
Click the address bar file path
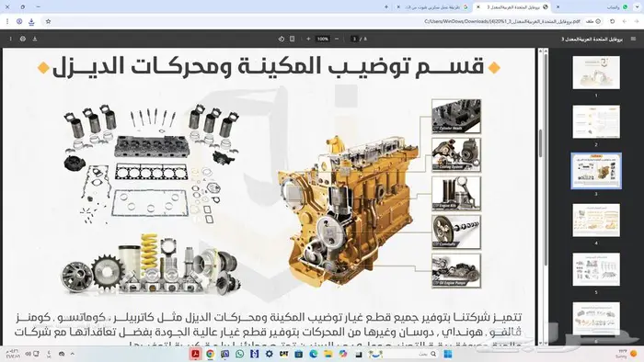pyautogui.click(x=502, y=21)
